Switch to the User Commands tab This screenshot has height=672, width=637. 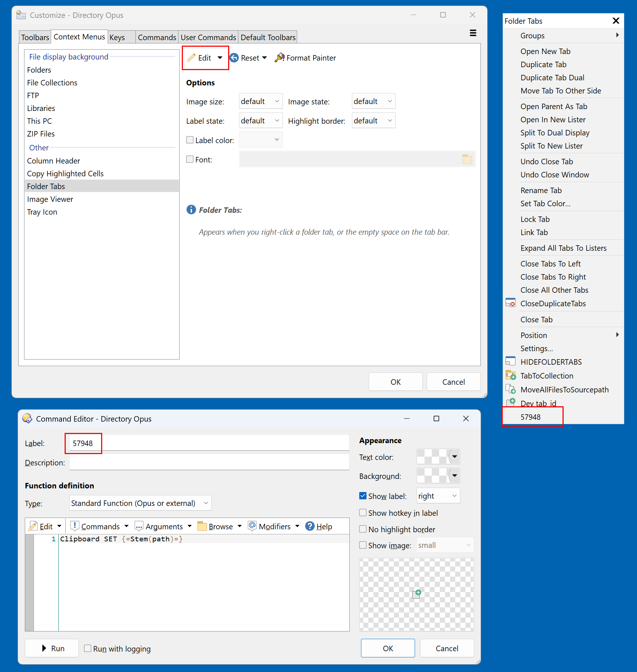(208, 37)
